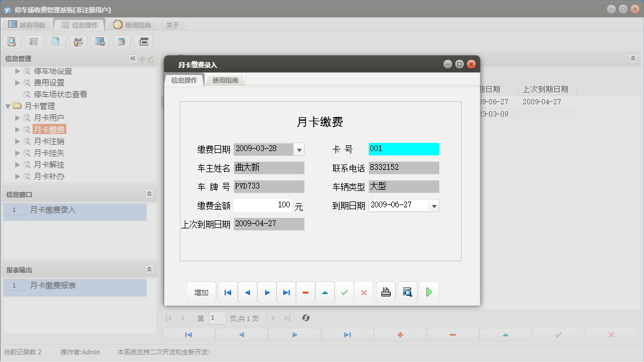Select the user management icon in the toolbar
Image resolution: width=644 pixels, height=362 pixels.
click(x=79, y=41)
